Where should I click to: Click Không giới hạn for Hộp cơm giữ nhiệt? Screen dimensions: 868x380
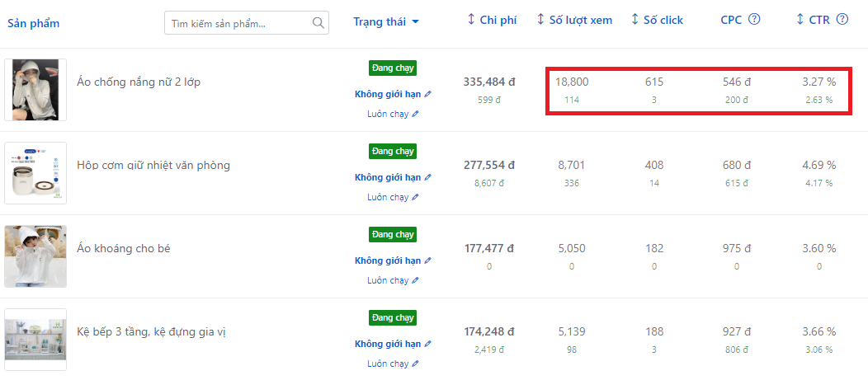click(x=388, y=177)
